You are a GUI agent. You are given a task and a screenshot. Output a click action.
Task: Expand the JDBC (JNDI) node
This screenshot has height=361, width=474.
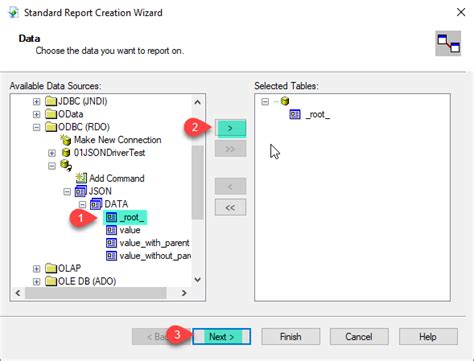tap(36, 101)
